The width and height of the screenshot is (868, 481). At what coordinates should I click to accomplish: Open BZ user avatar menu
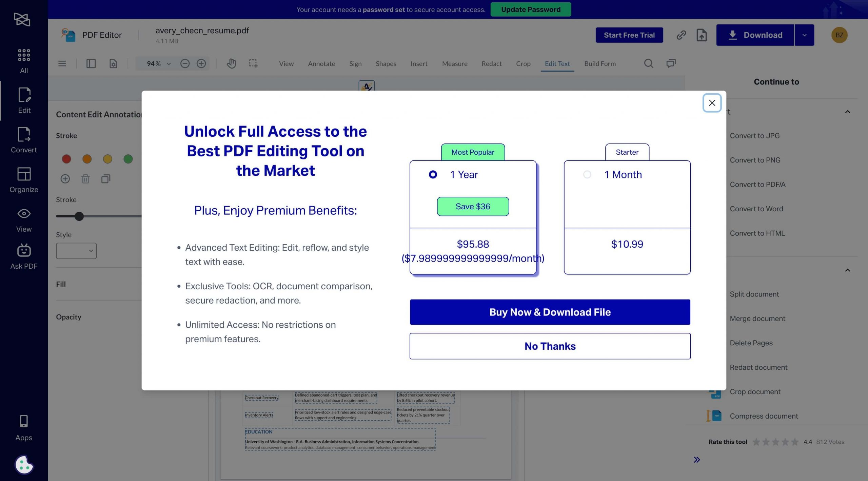coord(839,35)
